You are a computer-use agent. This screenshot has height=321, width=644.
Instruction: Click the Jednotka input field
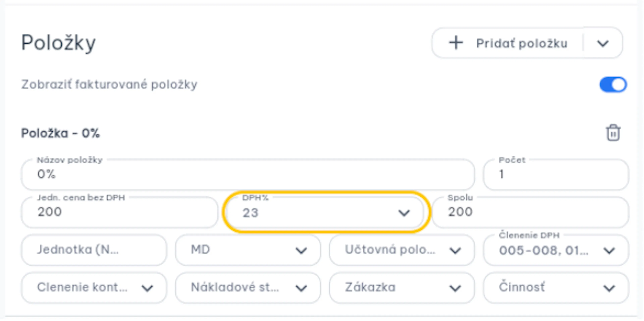pos(94,250)
